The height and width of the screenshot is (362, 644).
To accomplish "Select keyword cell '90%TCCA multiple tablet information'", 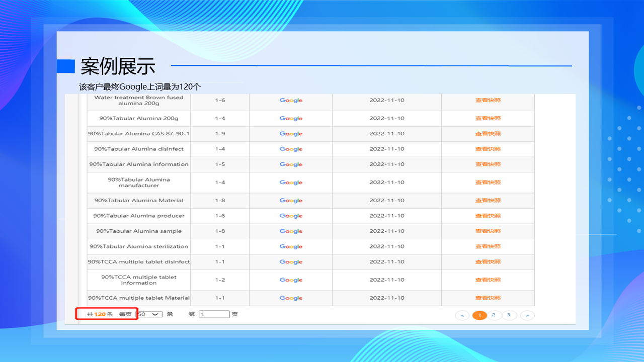I will click(x=139, y=280).
